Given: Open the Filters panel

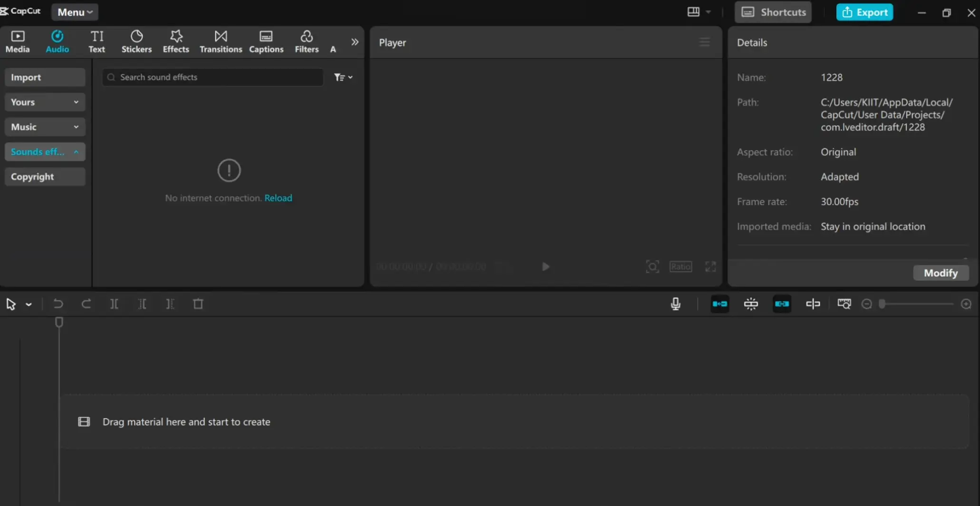Looking at the screenshot, I should 307,41.
